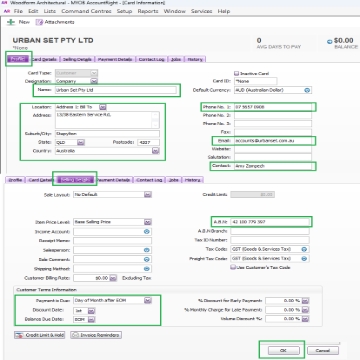
Task: Tick the Inactive Card checkbox
Action: [x=237, y=73]
